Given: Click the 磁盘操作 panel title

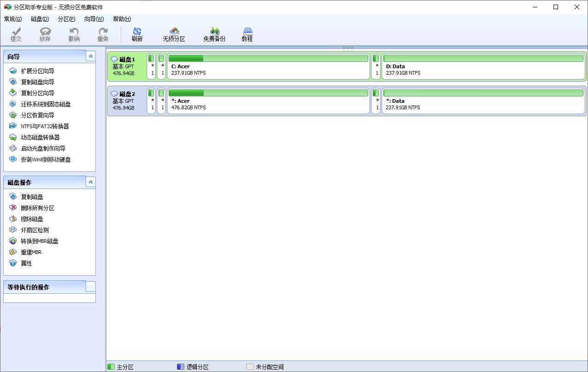Looking at the screenshot, I should pyautogui.click(x=19, y=183).
